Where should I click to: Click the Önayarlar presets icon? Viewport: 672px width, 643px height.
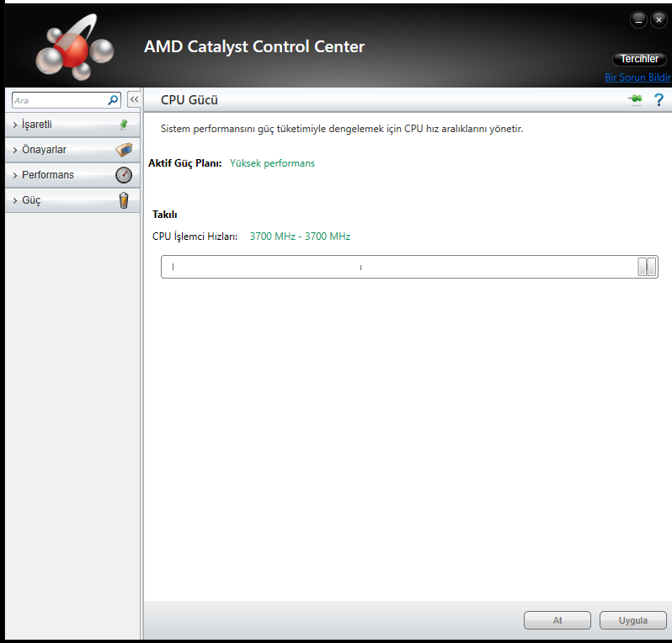(x=124, y=150)
